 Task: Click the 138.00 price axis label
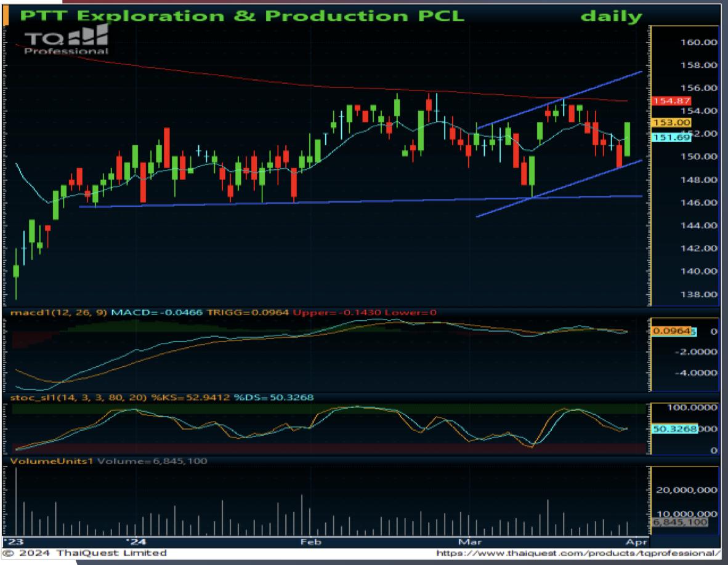699,294
